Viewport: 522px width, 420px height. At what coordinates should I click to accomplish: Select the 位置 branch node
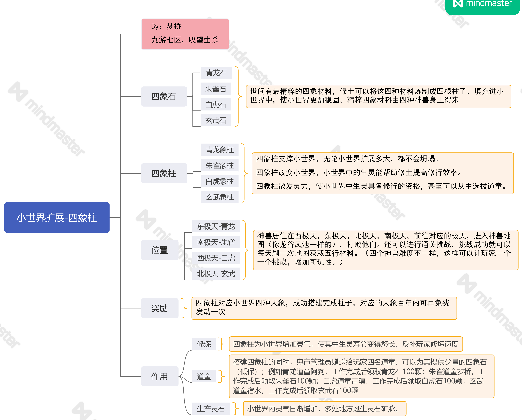160,250
